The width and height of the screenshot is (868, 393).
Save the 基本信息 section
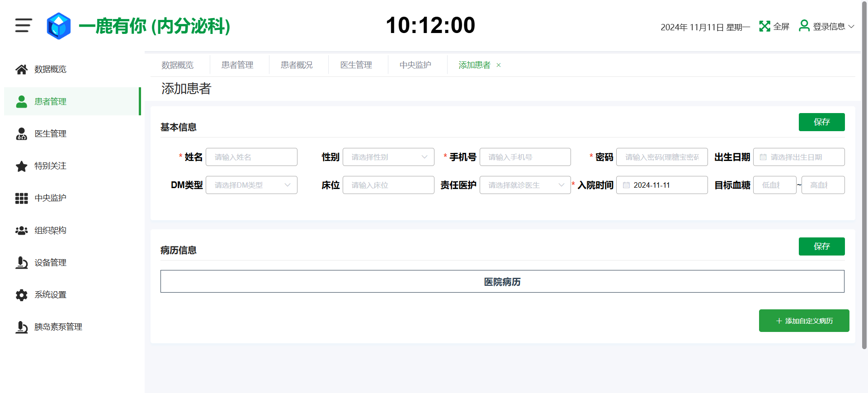point(821,122)
